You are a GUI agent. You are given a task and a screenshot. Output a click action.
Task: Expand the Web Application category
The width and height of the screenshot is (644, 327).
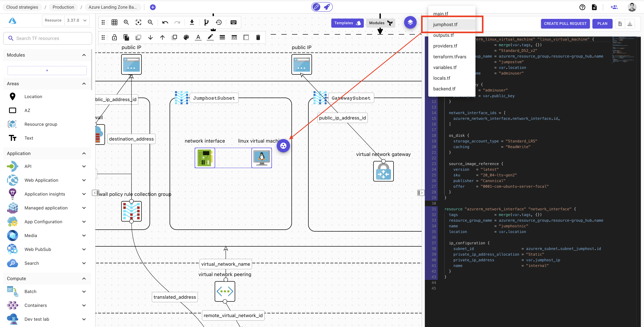point(84,180)
